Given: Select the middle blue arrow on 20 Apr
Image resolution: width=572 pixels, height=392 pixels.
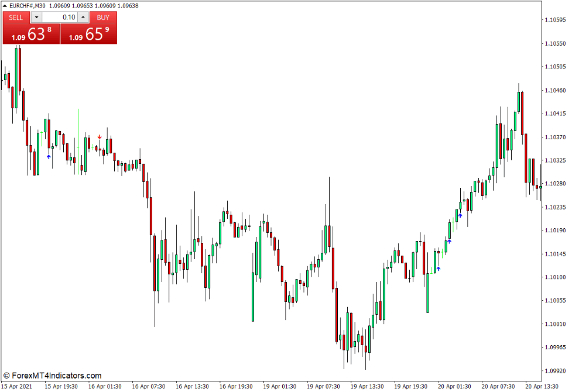Looking at the screenshot, I should (x=449, y=241).
